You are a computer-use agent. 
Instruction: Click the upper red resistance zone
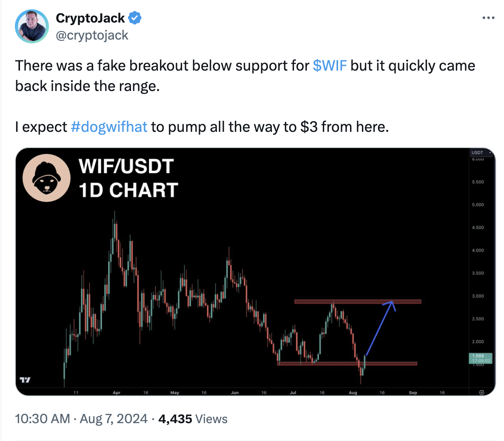[x=358, y=302]
